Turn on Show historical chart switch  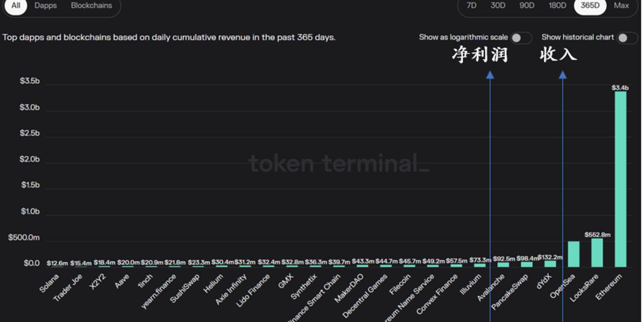(627, 38)
